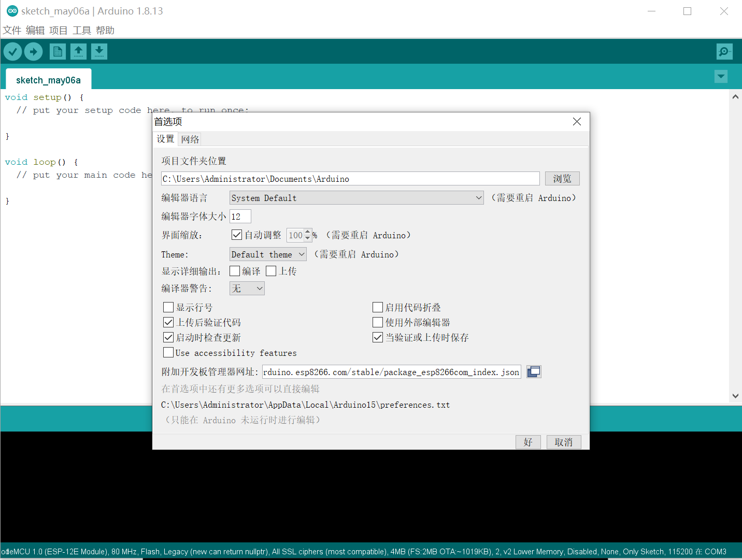Close the Arduino IDE window
742x560 pixels.
[724, 11]
